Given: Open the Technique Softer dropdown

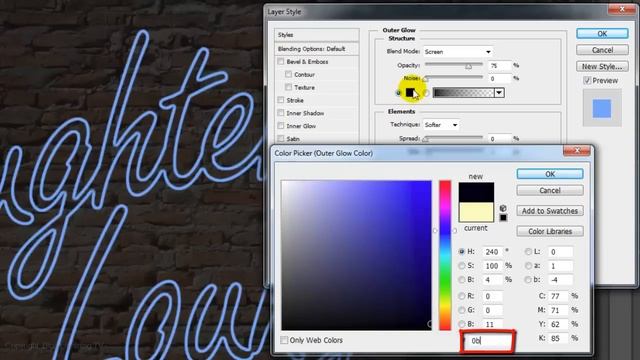Looking at the screenshot, I should pos(441,125).
